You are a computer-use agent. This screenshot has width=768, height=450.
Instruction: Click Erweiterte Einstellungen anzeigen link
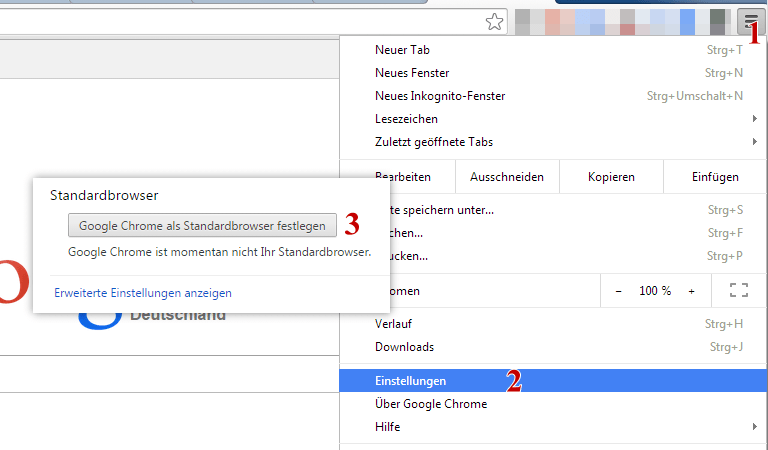pos(143,293)
